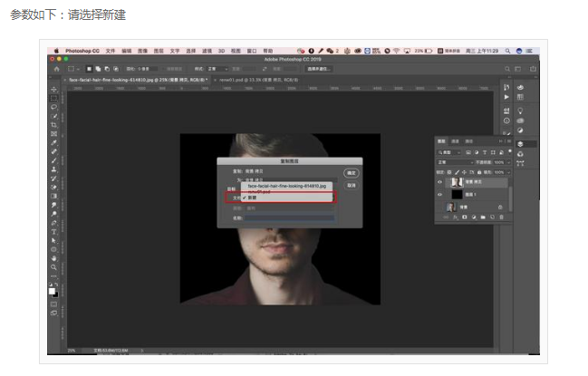Open the layer blend mode dropdown

[455, 162]
